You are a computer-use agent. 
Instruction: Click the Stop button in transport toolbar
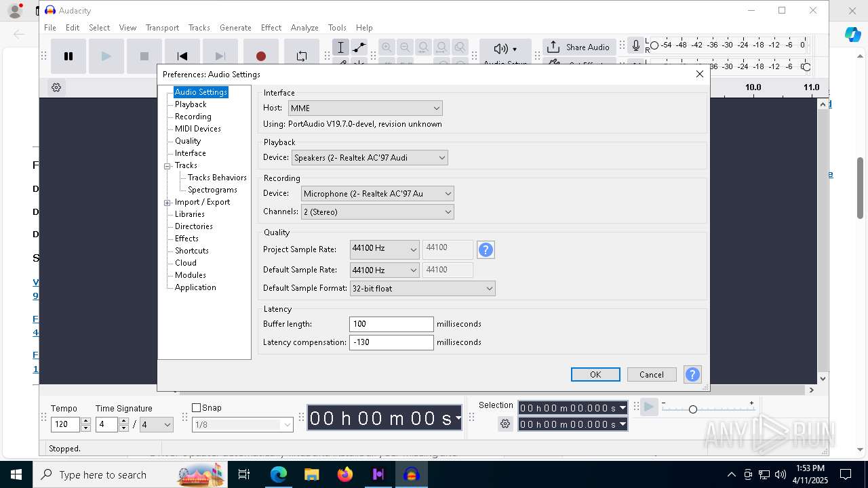point(144,56)
